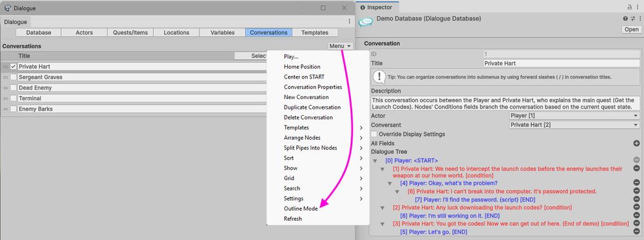Switch to the Variables tab

222,32
